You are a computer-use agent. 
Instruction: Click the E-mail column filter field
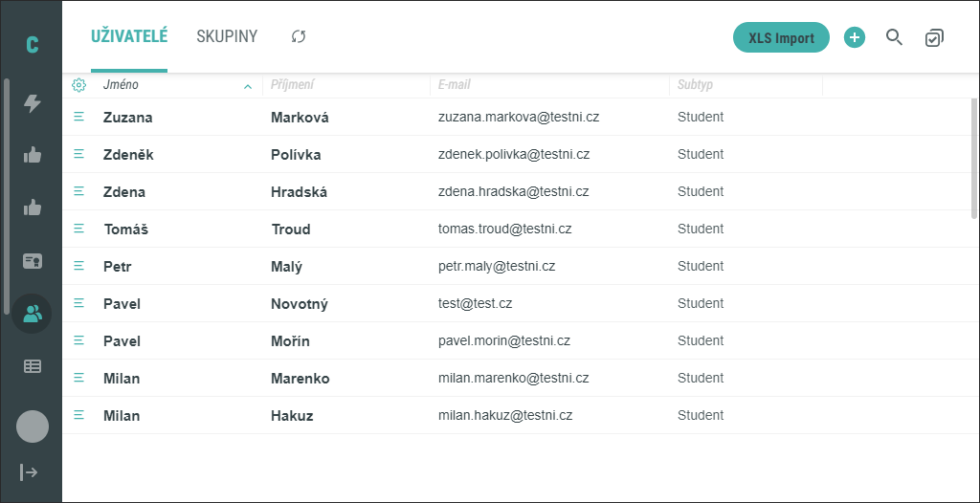[x=550, y=85]
